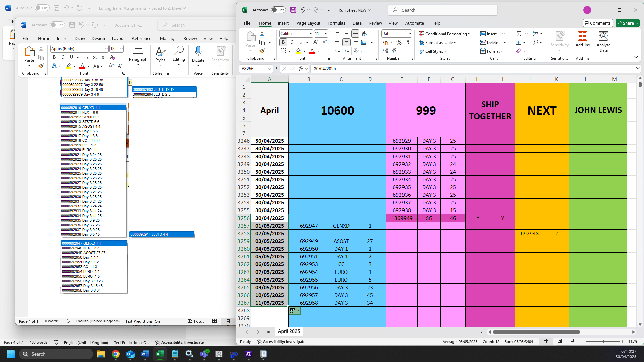Click the Save icon in Excel title bar
Screen dimensions: 644x362
coord(293,10)
